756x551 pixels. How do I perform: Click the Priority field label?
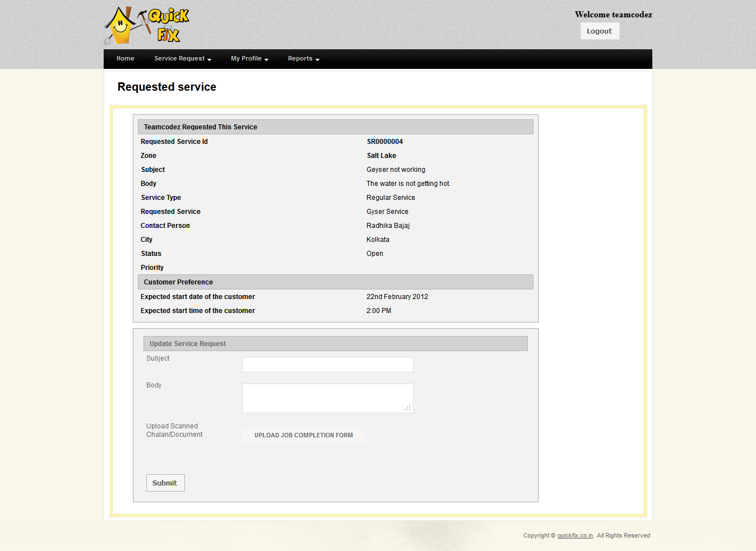[152, 268]
